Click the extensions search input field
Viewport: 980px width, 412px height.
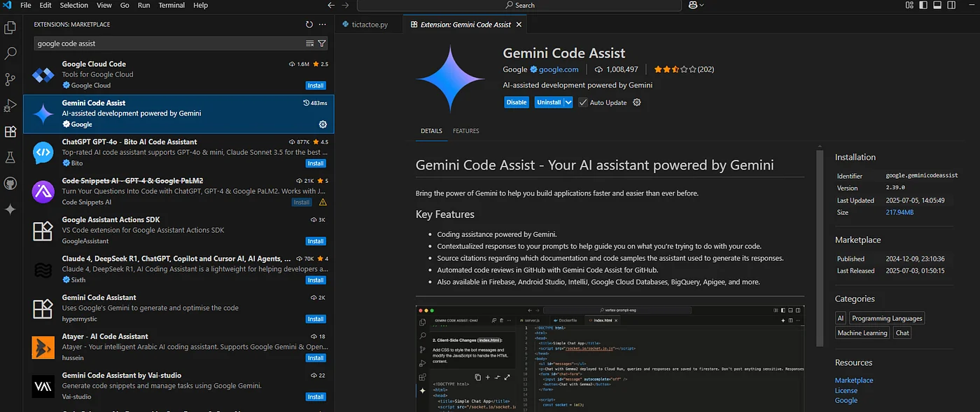[168, 43]
